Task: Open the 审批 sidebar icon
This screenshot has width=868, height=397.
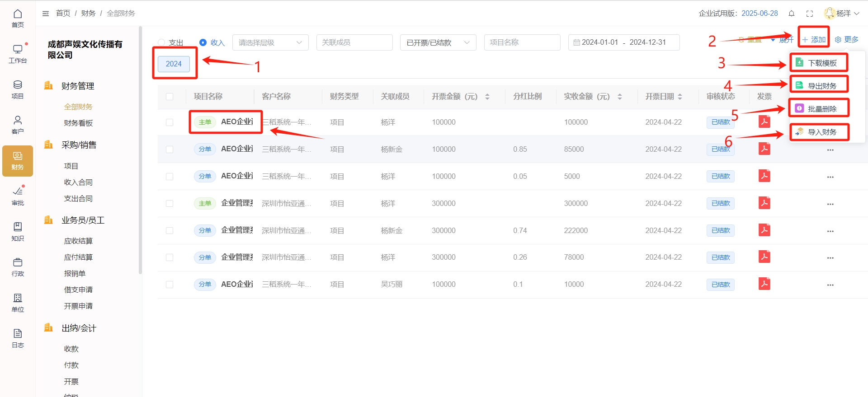Action: (18, 196)
